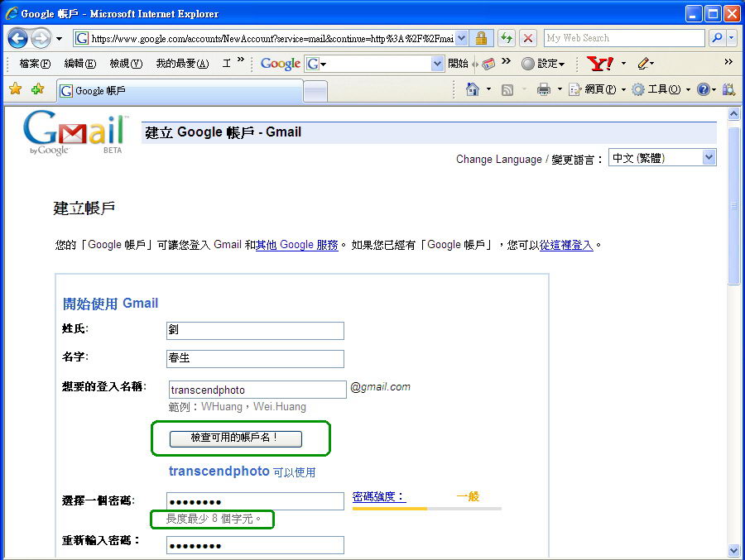Click the Gmail logo

(75, 132)
